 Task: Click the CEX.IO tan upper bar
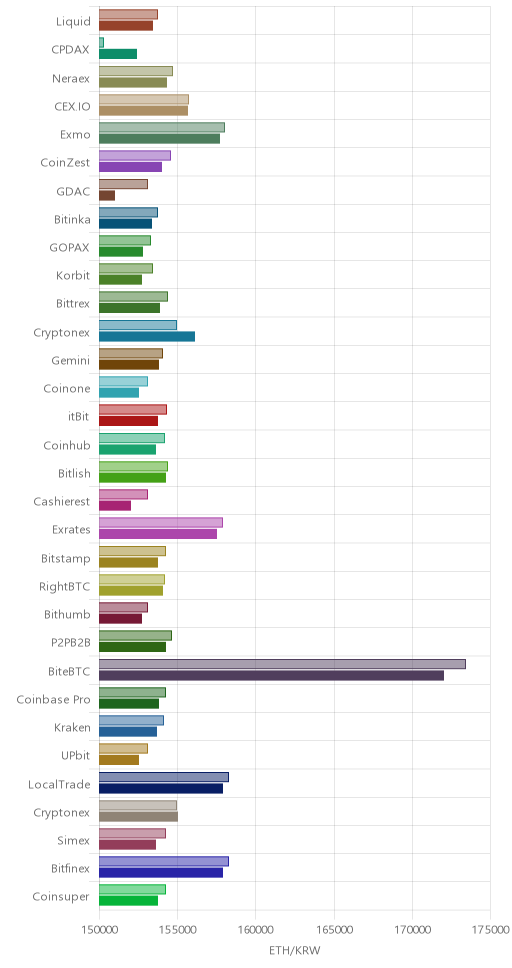[x=144, y=99]
